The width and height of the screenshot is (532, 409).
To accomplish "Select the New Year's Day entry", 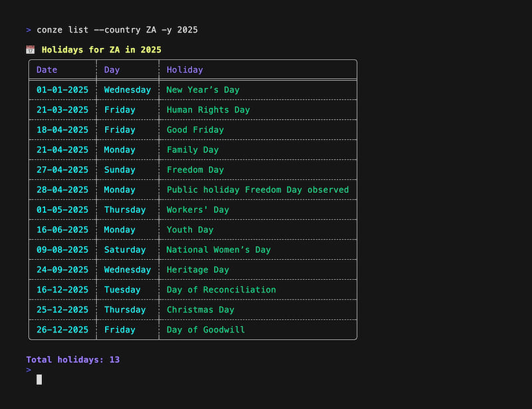I will pos(203,90).
